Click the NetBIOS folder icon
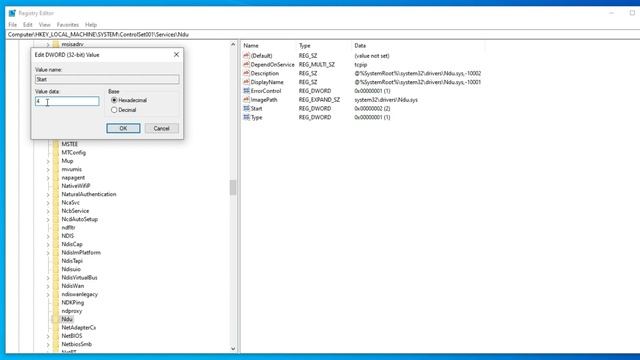 (x=56, y=336)
